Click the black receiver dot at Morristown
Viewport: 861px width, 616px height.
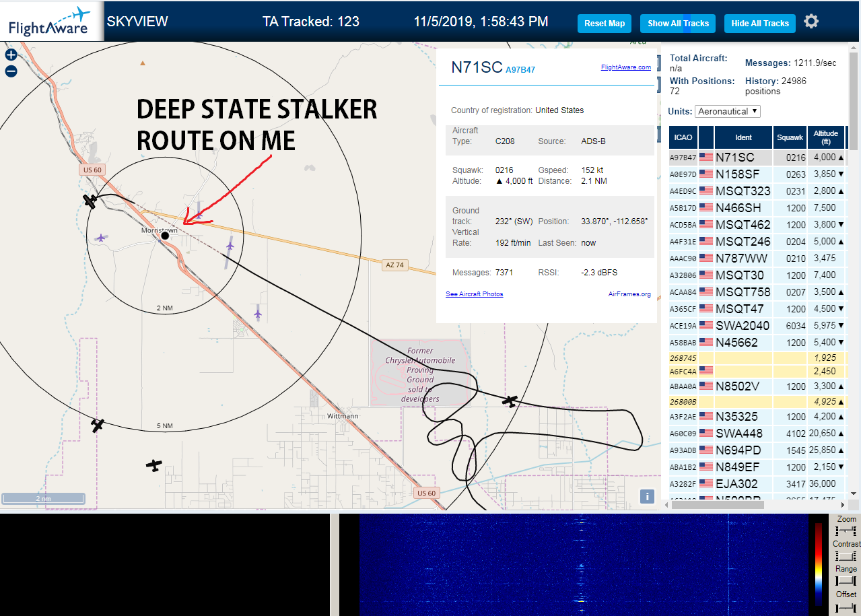tap(165, 236)
